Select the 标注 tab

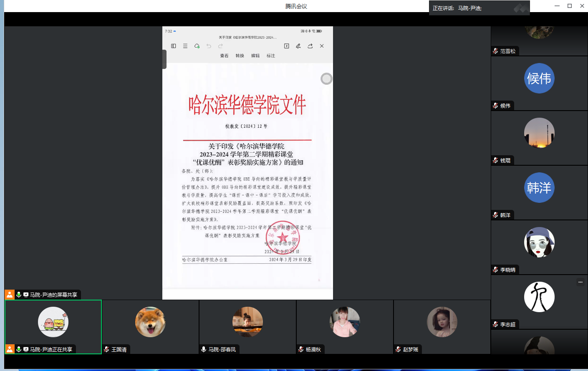pos(271,56)
